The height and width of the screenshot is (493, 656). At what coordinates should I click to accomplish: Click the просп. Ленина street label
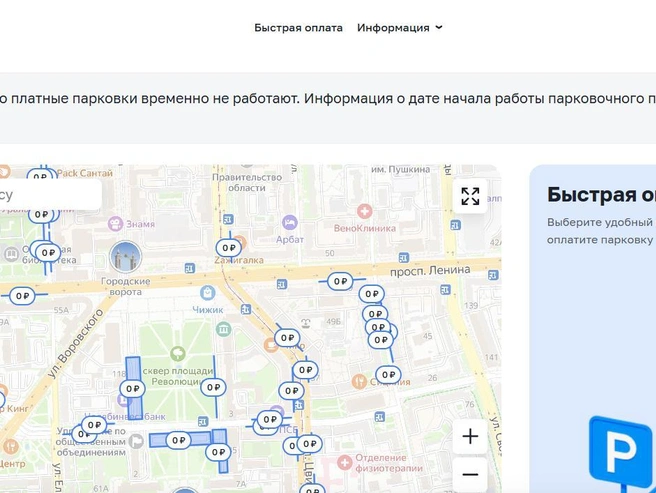pos(430,271)
